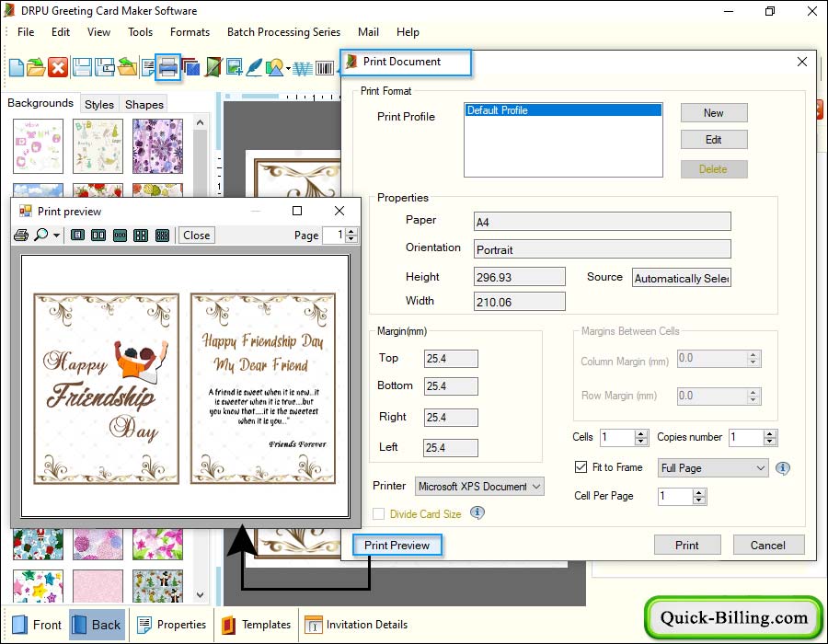The width and height of the screenshot is (828, 644).
Task: Click the overlapping blue squares toolbar icon
Action: [191, 67]
